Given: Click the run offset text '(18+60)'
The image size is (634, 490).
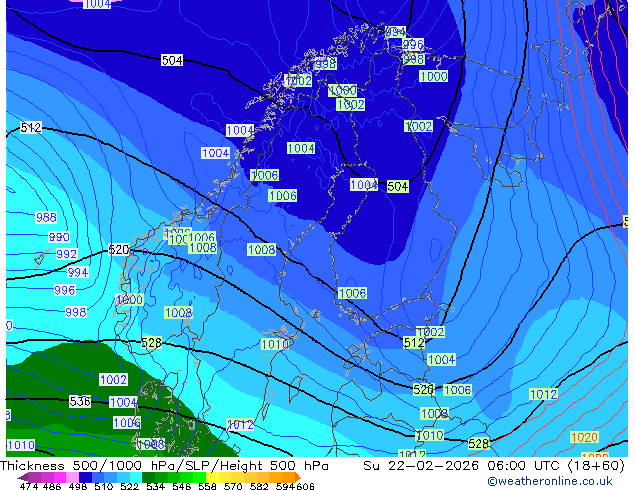Looking at the screenshot, I should point(596,466).
